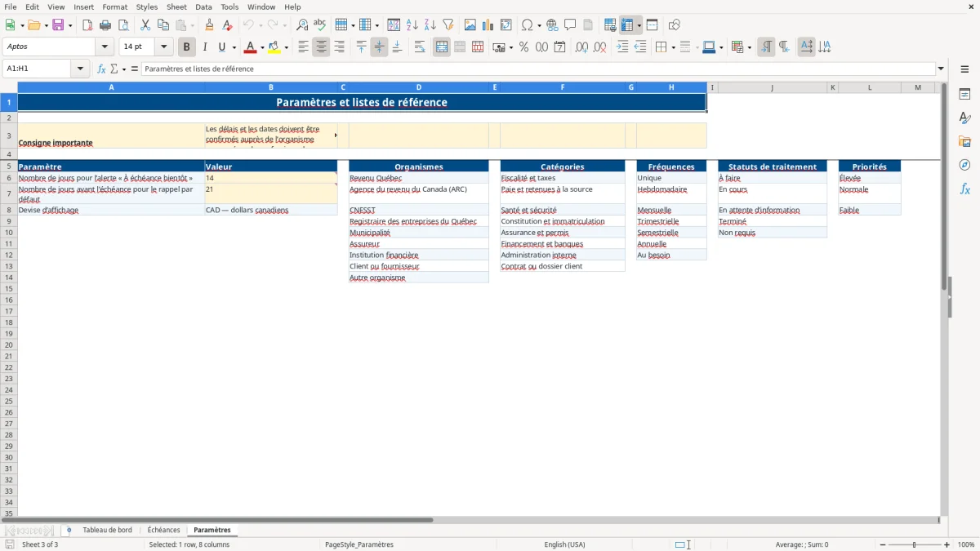Image resolution: width=980 pixels, height=551 pixels.
Task: Select the Clone Formatting paintbrush
Action: point(209,25)
